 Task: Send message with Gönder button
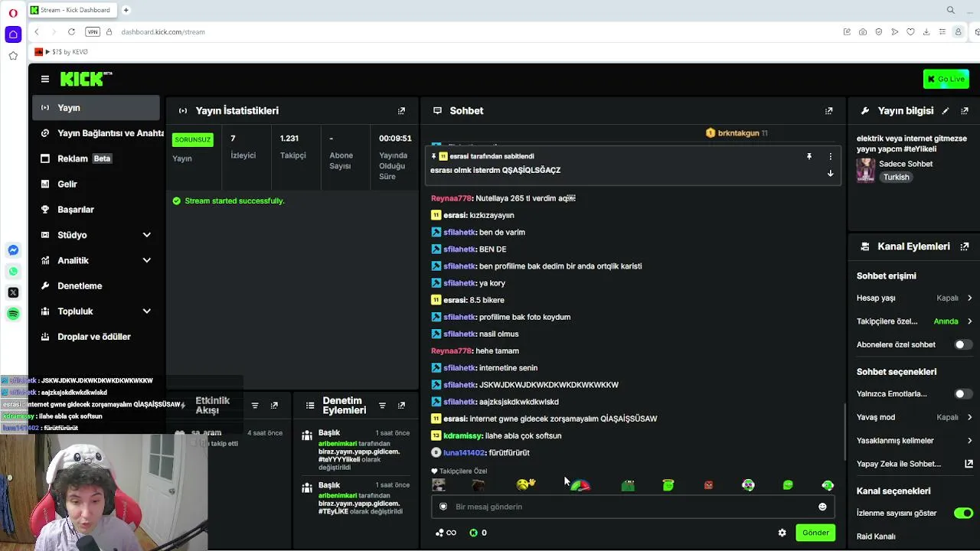click(x=815, y=533)
